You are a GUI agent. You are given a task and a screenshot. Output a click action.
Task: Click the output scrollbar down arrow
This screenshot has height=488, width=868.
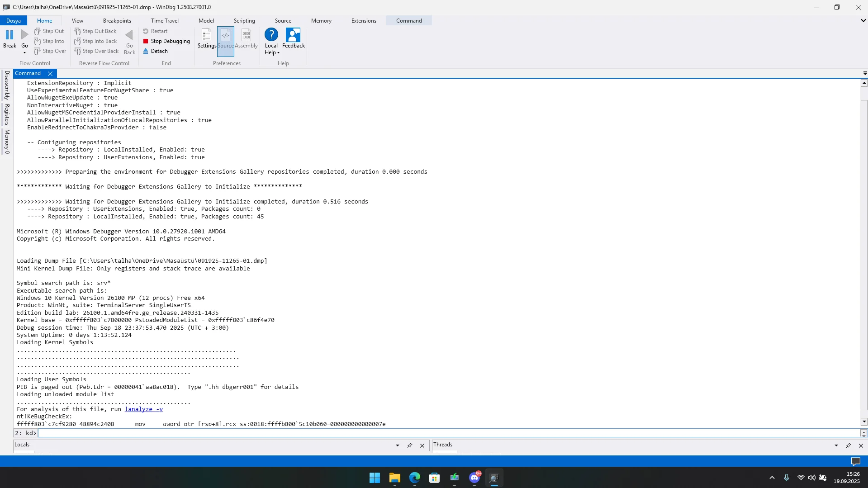pos(864,422)
